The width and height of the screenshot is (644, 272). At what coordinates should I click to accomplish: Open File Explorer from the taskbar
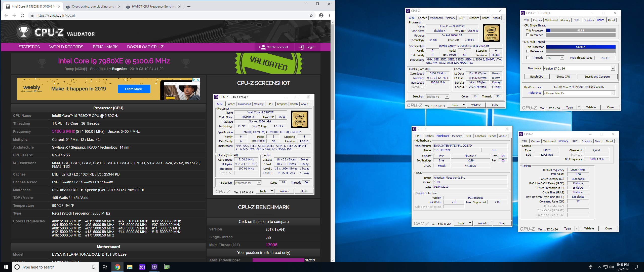point(130,267)
